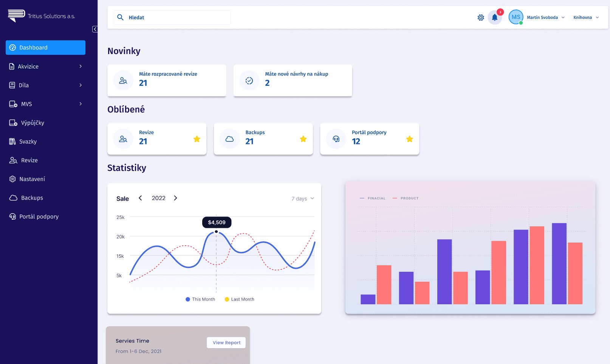Click the Novinky section heading
The width and height of the screenshot is (610, 364).
tap(124, 51)
